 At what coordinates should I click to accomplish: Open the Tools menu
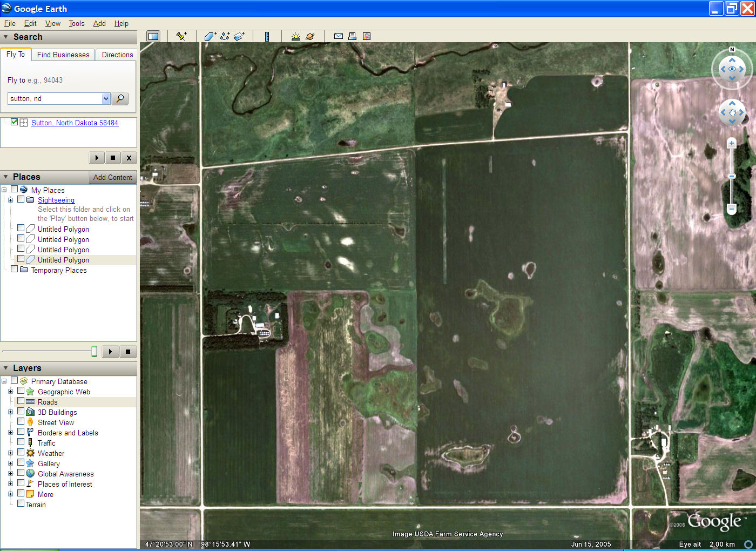[77, 23]
